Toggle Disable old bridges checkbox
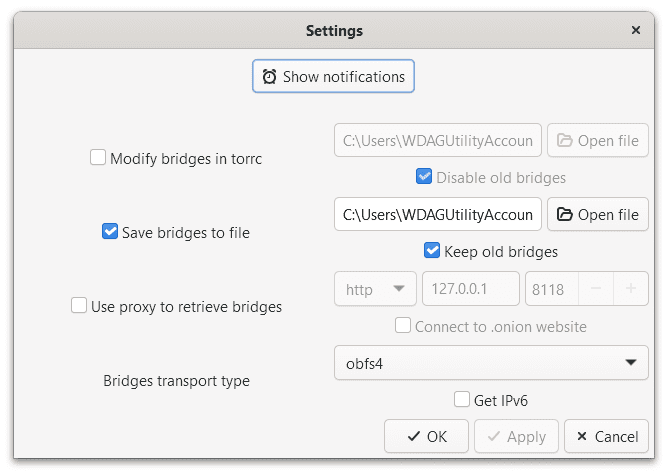Viewport: 667px width, 475px height. tap(424, 177)
